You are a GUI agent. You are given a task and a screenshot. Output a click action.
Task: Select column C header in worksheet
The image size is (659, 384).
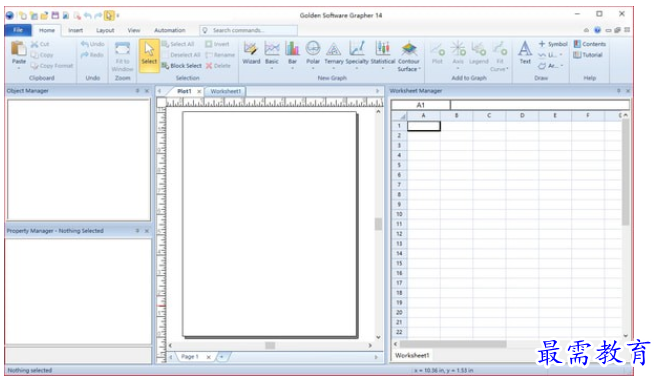click(x=489, y=115)
